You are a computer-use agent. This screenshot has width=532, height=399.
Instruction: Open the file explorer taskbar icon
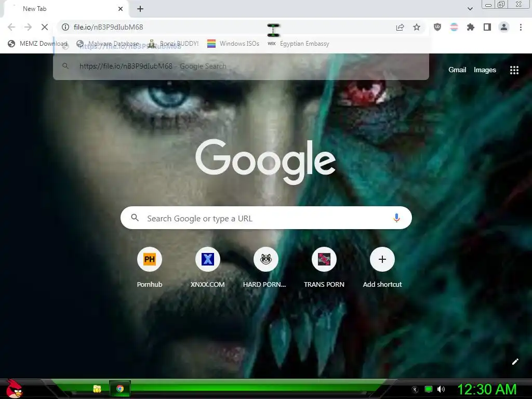(x=97, y=389)
